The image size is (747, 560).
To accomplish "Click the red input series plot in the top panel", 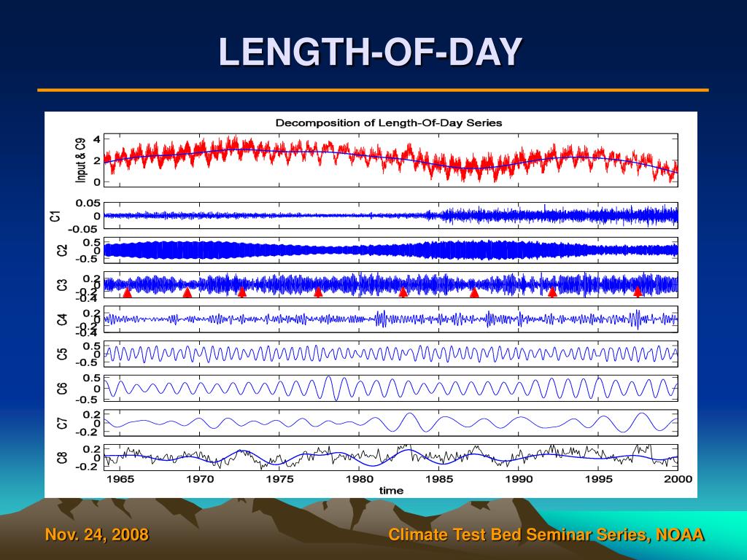I will point(391,160).
